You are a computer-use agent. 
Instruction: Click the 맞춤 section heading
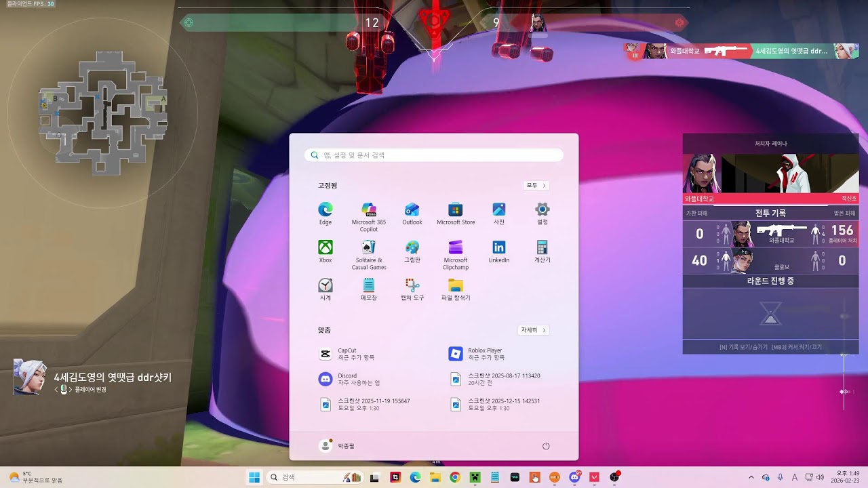(x=324, y=330)
